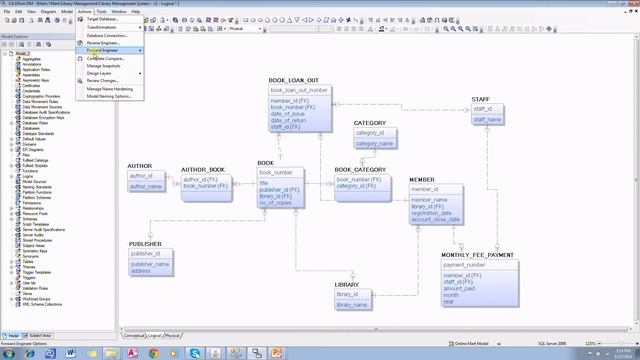Image resolution: width=640 pixels, height=360 pixels.
Task: Open the Forward Engineer submenu
Action: (x=110, y=50)
